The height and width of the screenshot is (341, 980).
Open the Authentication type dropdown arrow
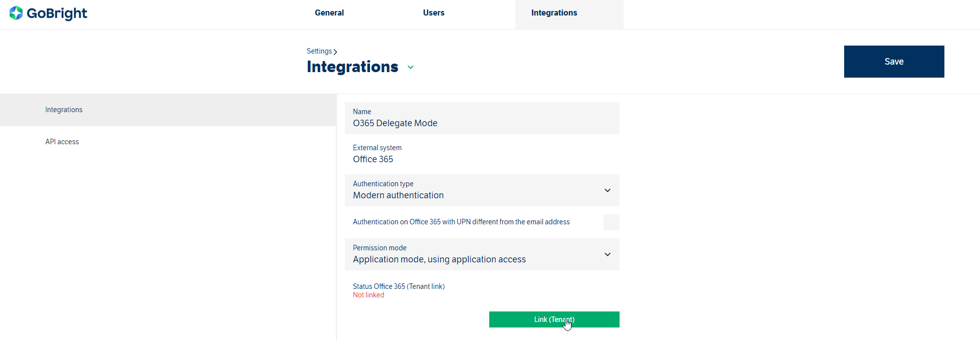(x=607, y=190)
